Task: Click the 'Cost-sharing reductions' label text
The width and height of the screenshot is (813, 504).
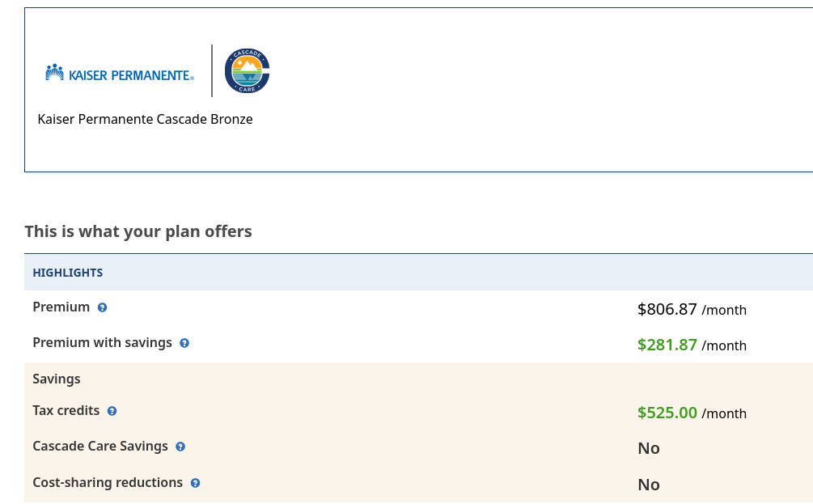Action: (108, 483)
